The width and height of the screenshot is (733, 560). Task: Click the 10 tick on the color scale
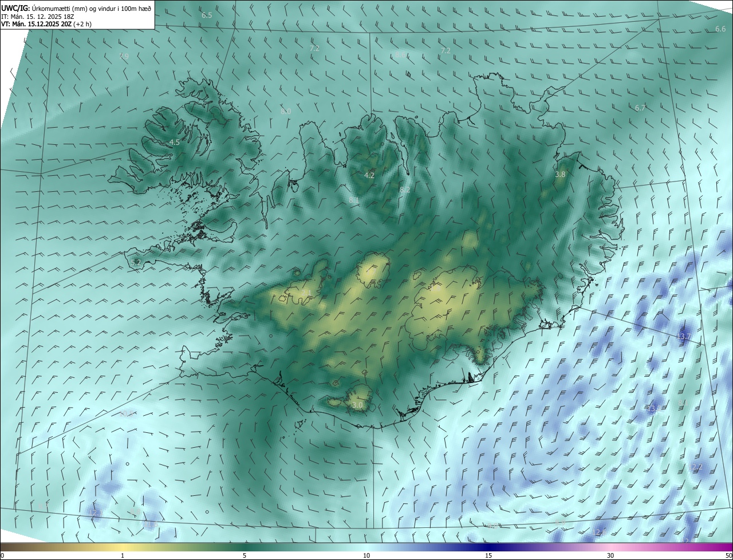tap(366, 555)
